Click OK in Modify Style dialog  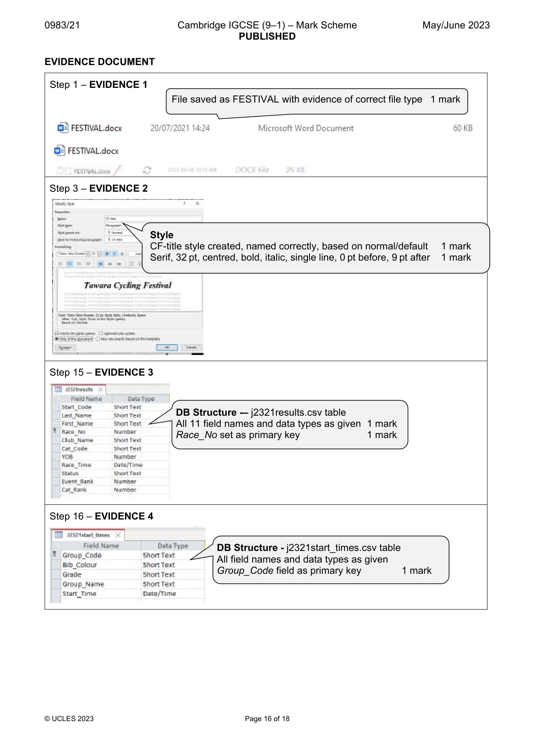pos(167,347)
